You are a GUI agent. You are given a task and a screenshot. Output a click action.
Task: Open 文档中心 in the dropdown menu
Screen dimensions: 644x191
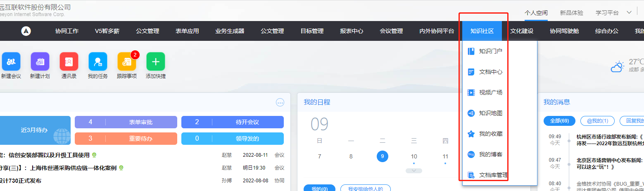(490, 72)
